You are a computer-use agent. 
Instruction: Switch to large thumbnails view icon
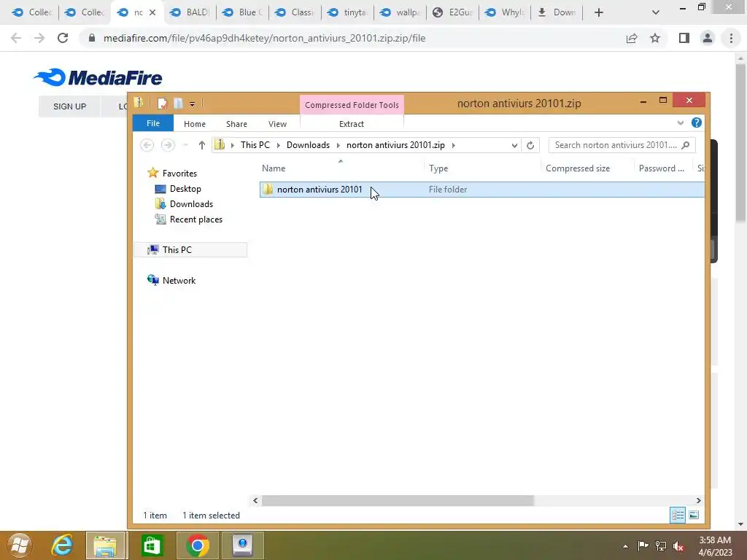tap(694, 515)
